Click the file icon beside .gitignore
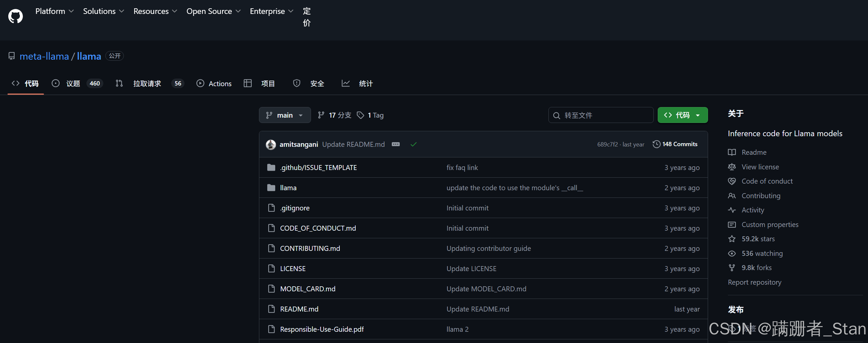The image size is (868, 343). pyautogui.click(x=271, y=208)
